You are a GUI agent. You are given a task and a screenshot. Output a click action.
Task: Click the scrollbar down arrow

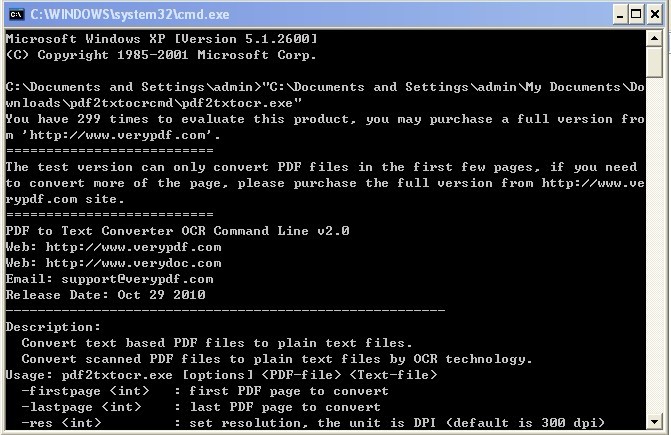654,422
